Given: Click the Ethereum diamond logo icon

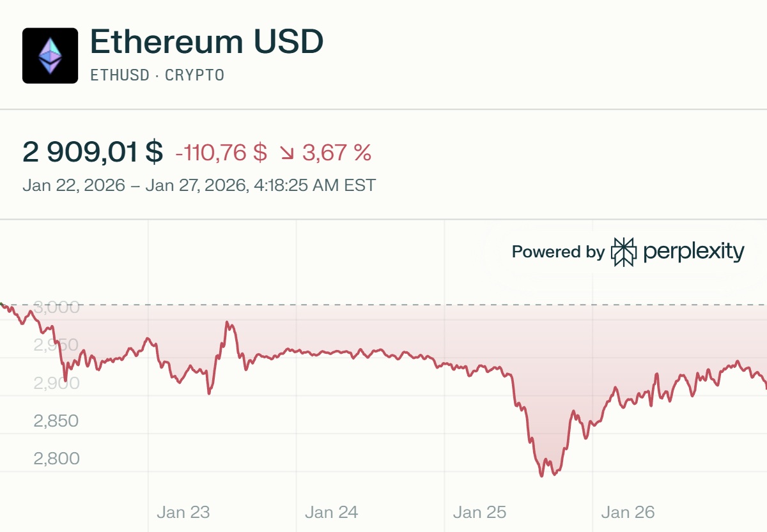Looking at the screenshot, I should [x=50, y=56].
